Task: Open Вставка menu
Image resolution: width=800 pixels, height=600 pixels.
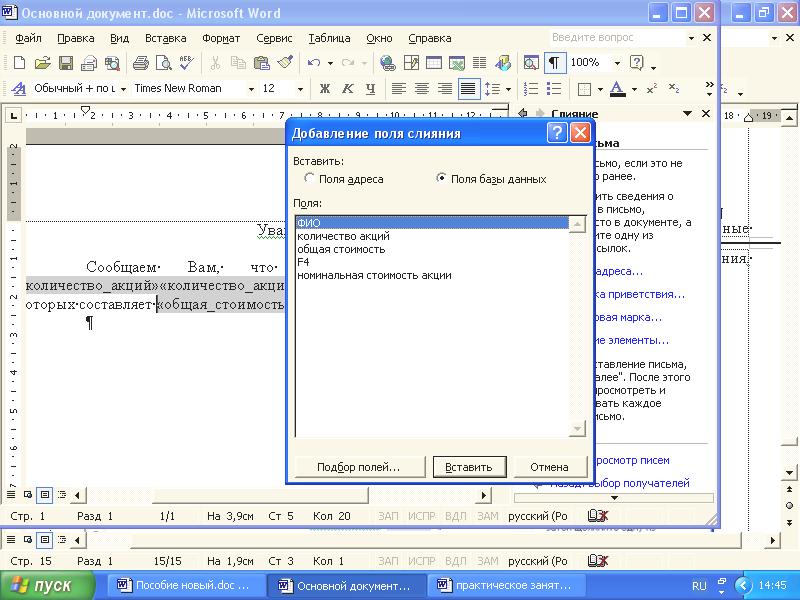Action: click(x=165, y=38)
